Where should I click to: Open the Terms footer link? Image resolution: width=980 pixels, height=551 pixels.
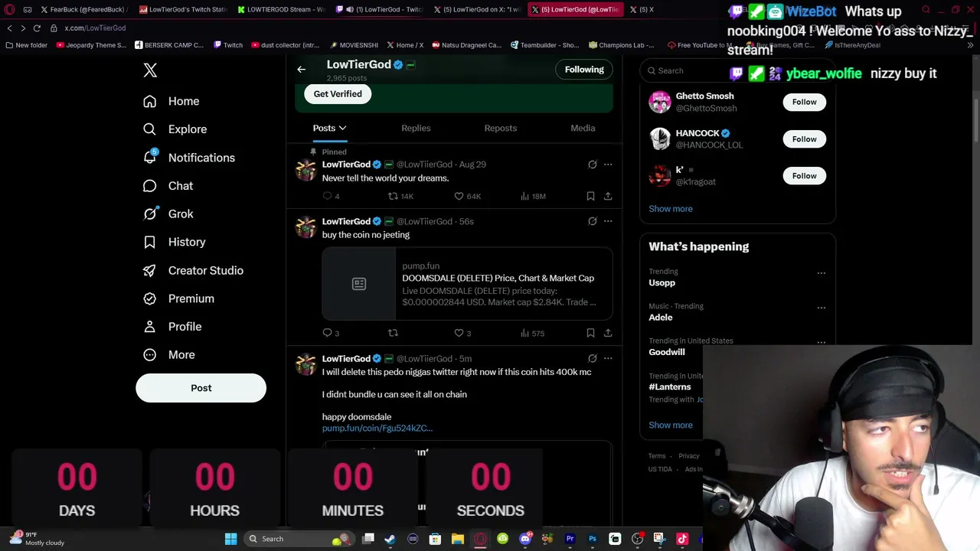[657, 456]
